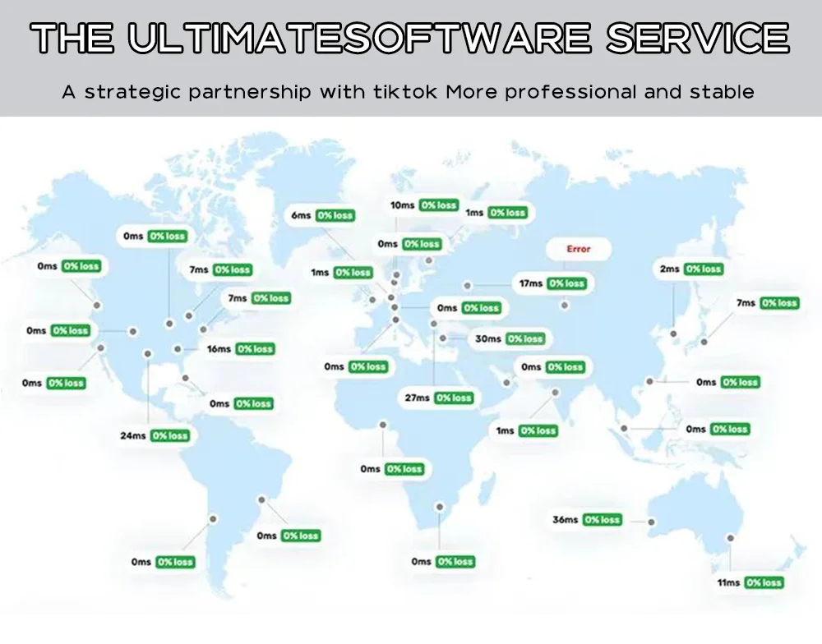Open the 27ms 0% loss label

click(439, 398)
